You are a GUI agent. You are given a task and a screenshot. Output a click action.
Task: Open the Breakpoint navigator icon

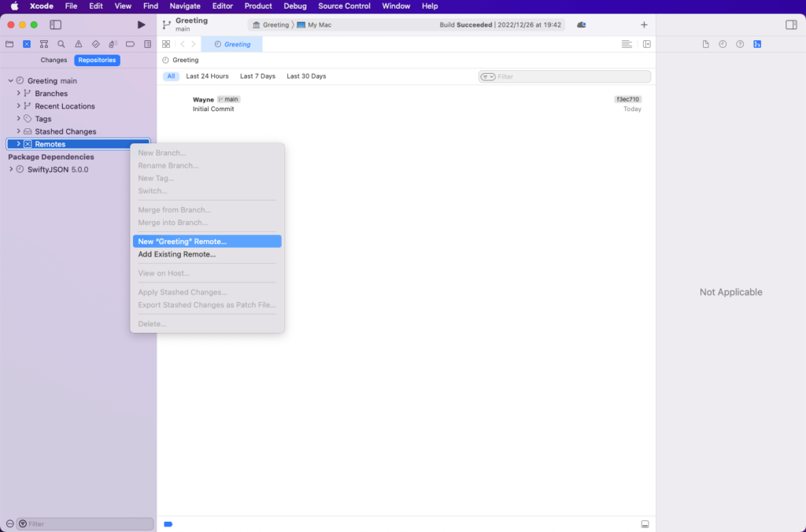pyautogui.click(x=130, y=44)
